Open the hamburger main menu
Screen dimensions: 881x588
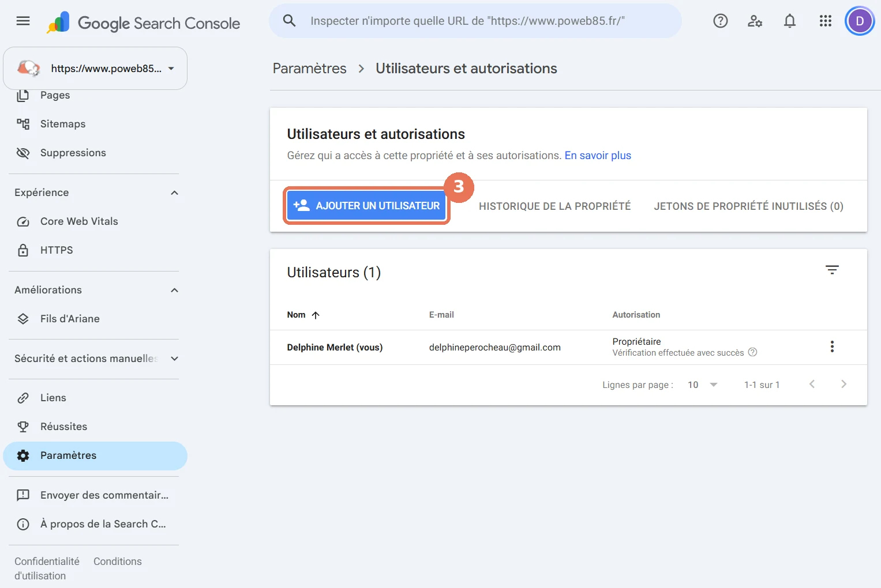click(x=23, y=21)
